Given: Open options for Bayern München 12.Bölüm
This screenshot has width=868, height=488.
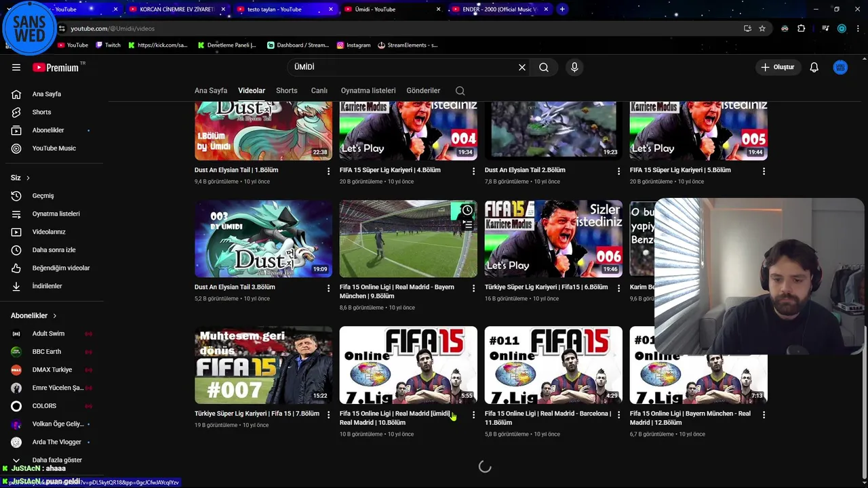Looking at the screenshot, I should point(764,415).
